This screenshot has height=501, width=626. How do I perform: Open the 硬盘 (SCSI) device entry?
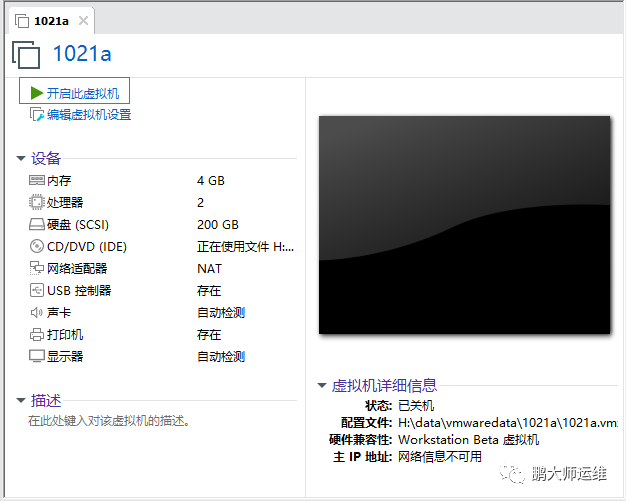[x=78, y=224]
